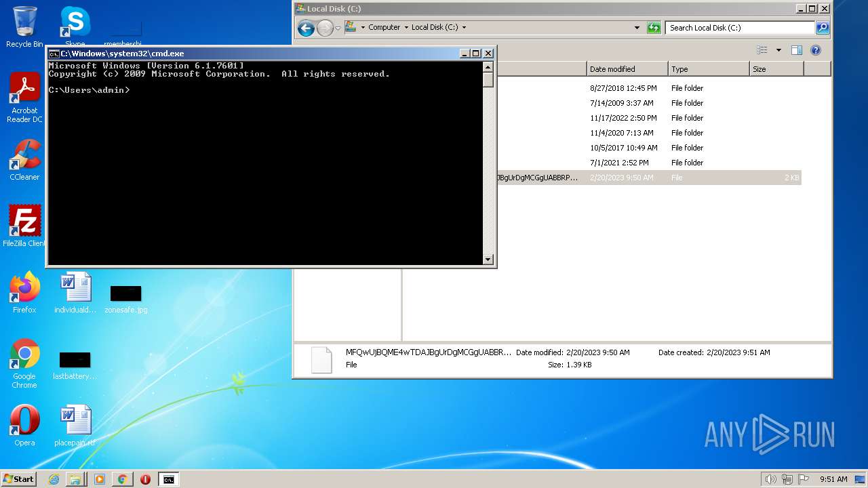Expand arrow before Computer in address bar
This screenshot has width=868, height=488.
(363, 28)
